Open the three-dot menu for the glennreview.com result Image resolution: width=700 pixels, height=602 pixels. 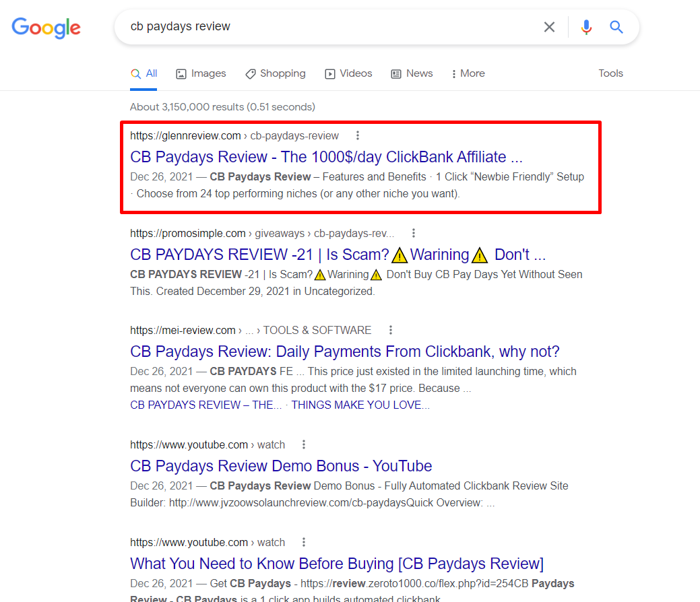pyautogui.click(x=358, y=135)
